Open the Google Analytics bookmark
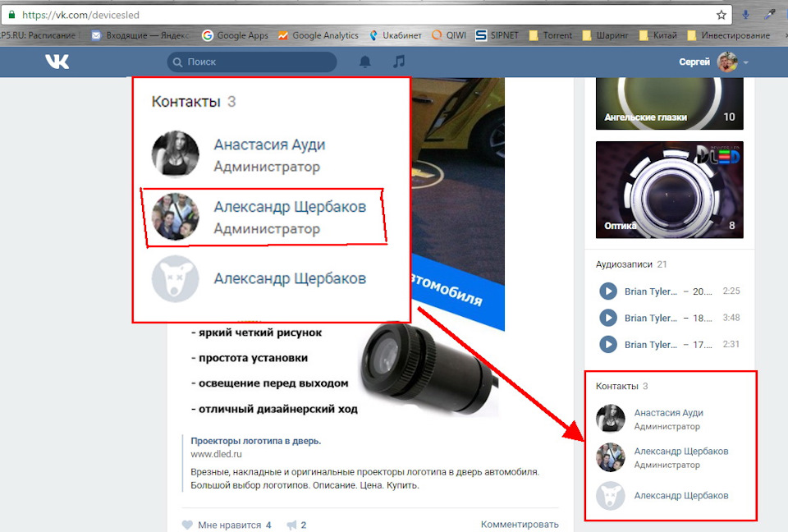The width and height of the screenshot is (788, 532). (318, 35)
